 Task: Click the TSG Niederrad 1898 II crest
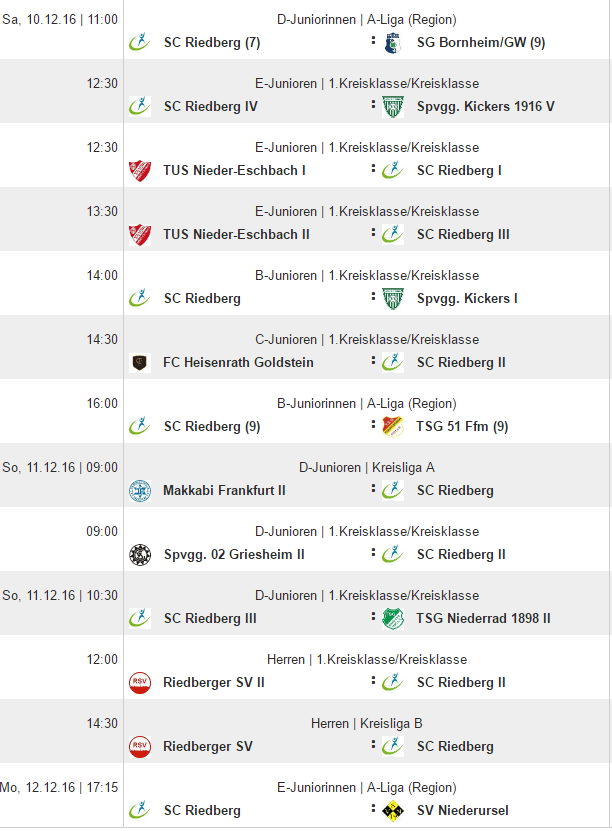392,618
